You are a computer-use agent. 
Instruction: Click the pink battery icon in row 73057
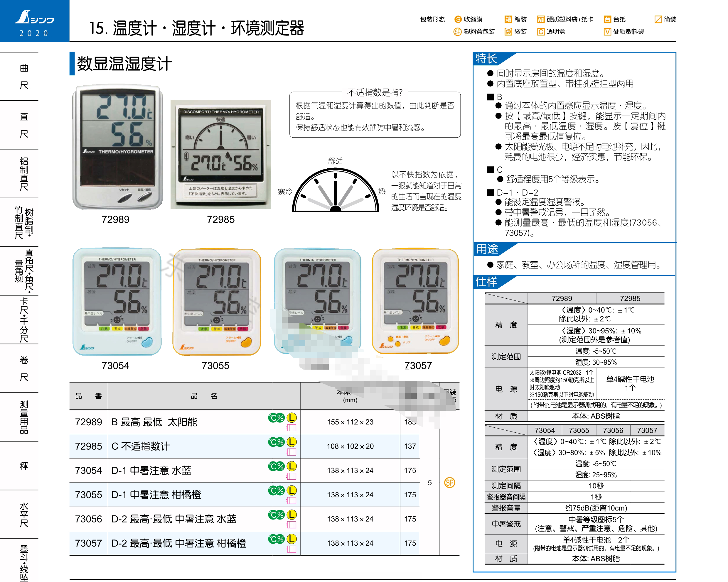coord(291,549)
